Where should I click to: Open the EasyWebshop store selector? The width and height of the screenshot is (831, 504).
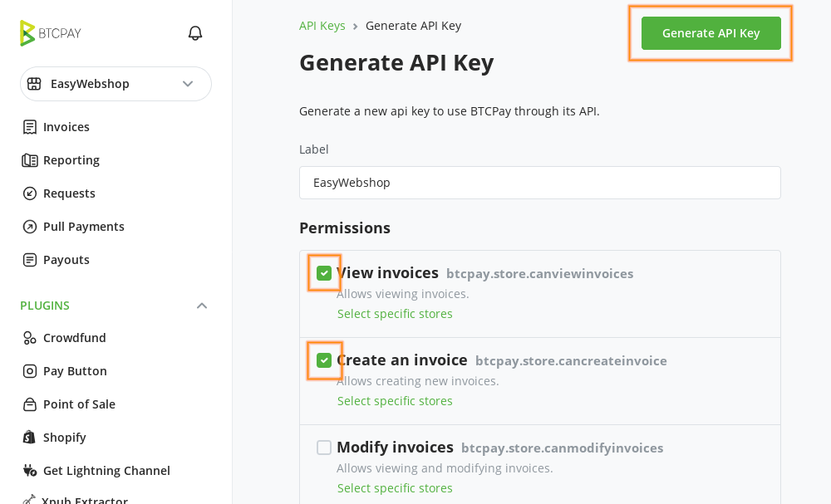click(116, 84)
